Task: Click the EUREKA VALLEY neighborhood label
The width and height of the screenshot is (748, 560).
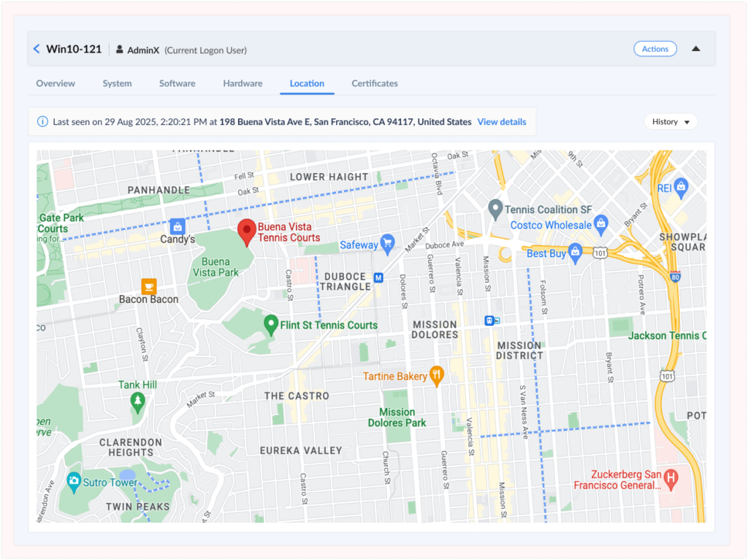Action: [x=301, y=450]
